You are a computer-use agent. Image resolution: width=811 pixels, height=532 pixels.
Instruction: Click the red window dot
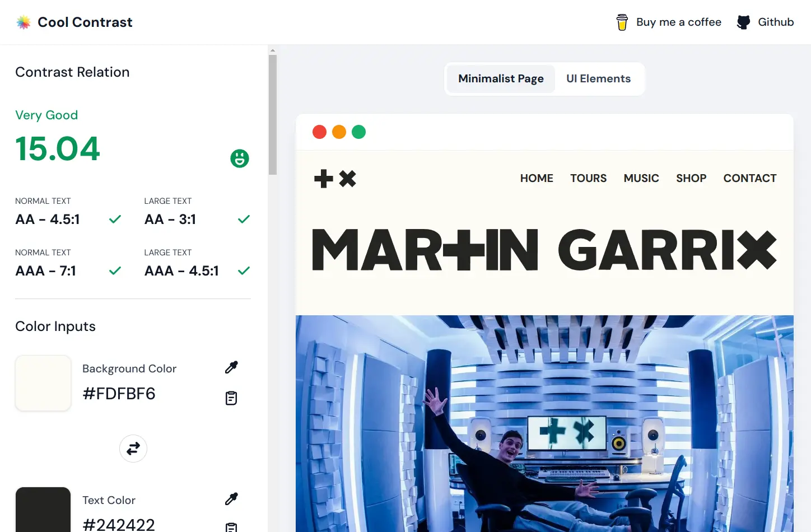[x=319, y=132]
